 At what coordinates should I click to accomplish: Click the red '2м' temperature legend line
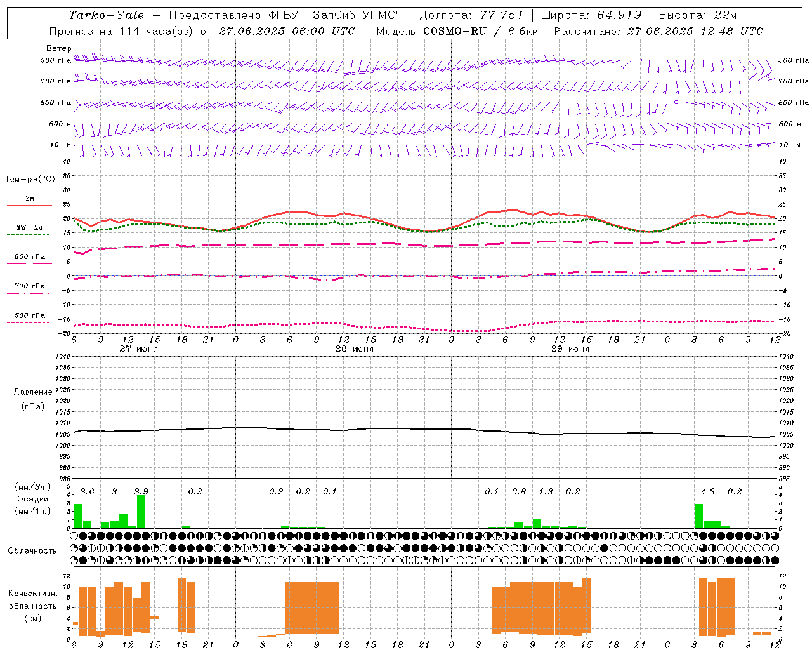pos(29,205)
